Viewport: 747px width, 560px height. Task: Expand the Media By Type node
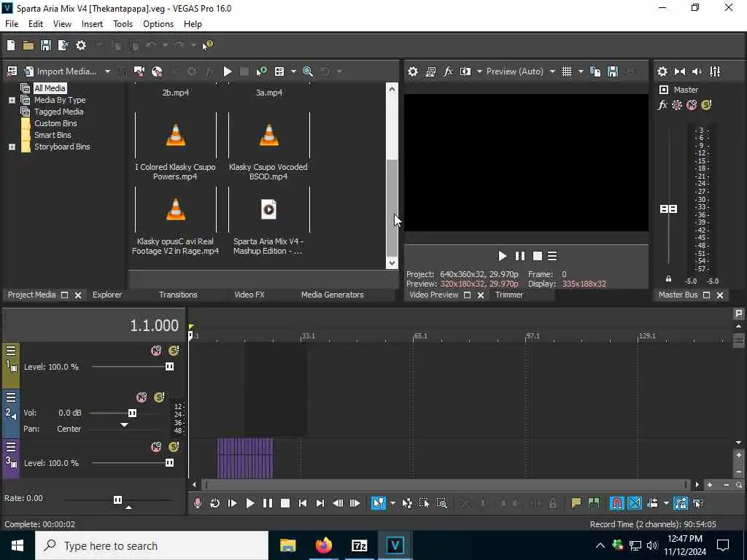click(12, 100)
